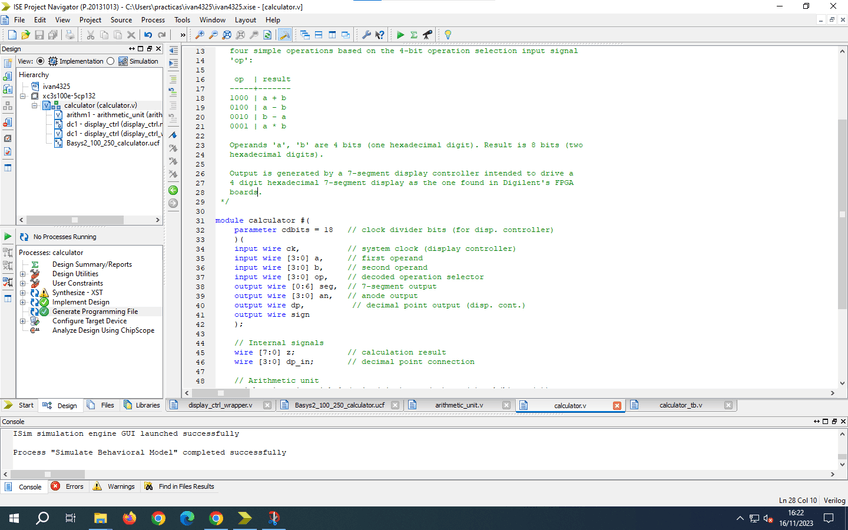Select Generate Programming File process
848x530 pixels.
point(94,311)
